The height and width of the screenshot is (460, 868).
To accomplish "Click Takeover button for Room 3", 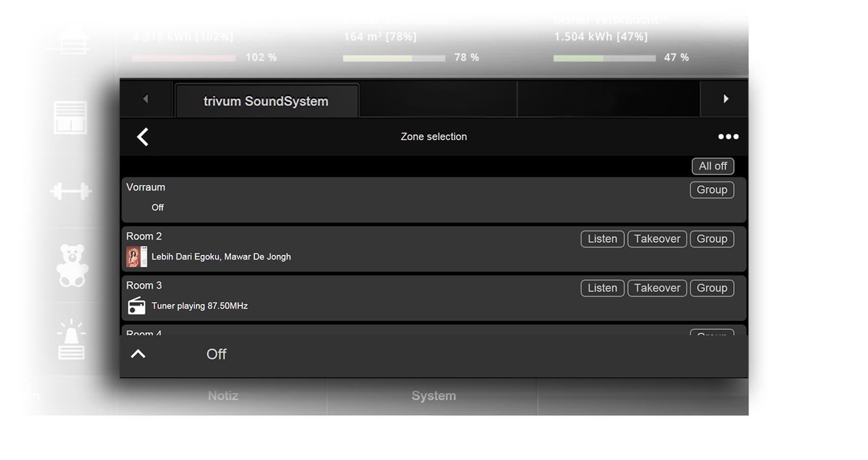I will coord(657,288).
